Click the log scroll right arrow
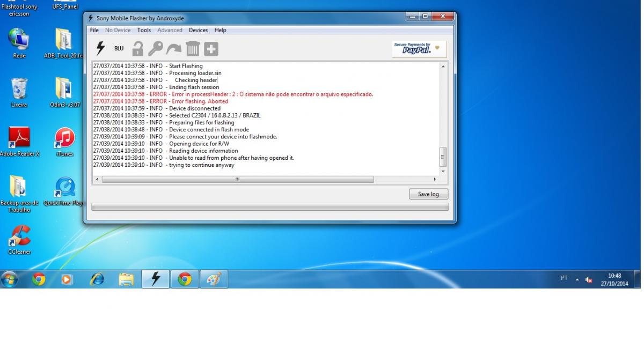This screenshot has height=362, width=644. point(435,179)
